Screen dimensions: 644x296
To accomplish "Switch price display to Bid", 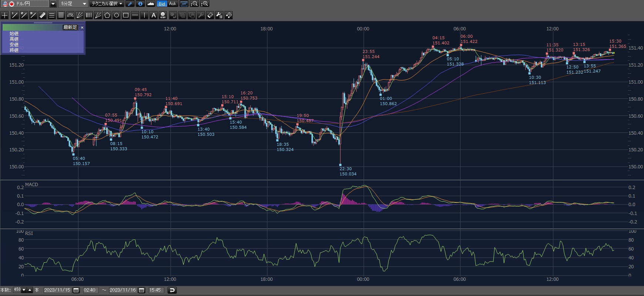I will (162, 4).
